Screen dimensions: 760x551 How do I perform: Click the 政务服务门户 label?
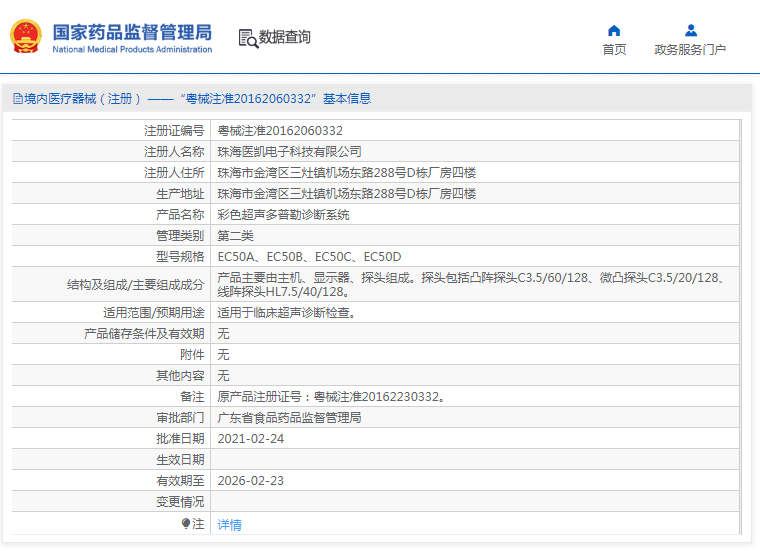[690, 49]
